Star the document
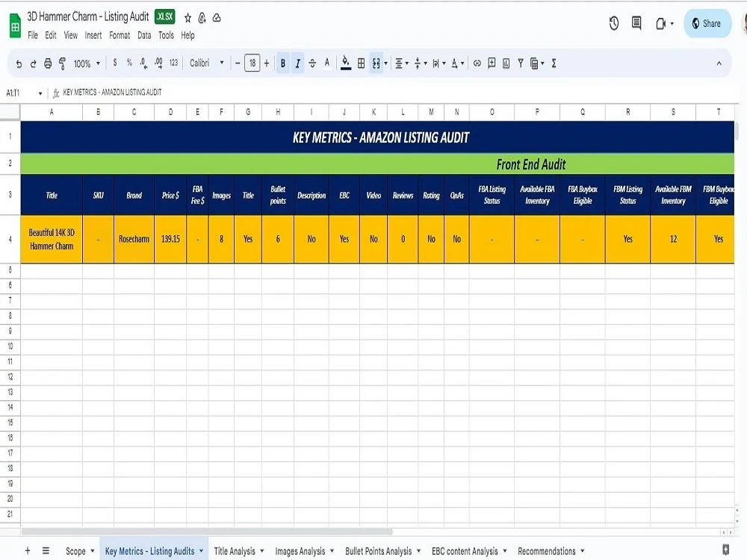747x560 pixels. coord(187,18)
